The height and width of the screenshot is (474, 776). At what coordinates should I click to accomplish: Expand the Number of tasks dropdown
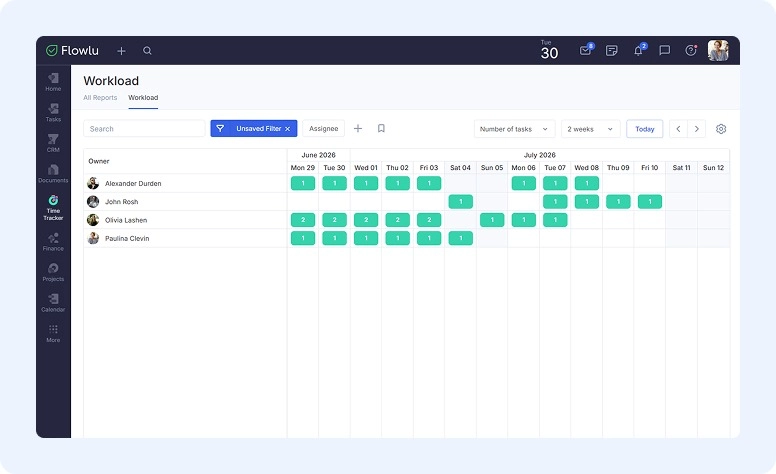point(514,129)
